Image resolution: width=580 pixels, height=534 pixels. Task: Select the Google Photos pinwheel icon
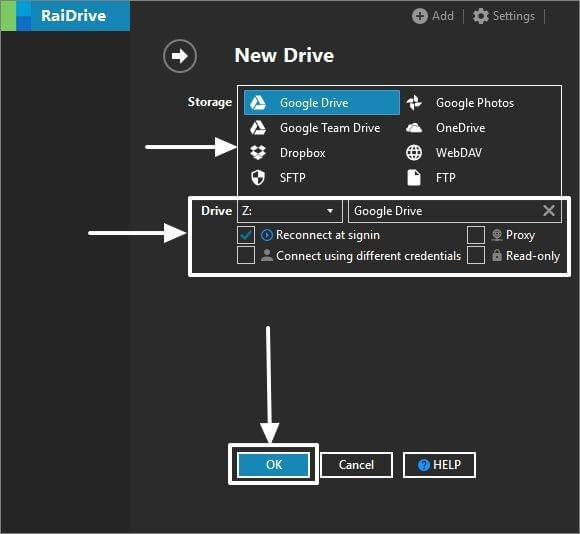[414, 103]
